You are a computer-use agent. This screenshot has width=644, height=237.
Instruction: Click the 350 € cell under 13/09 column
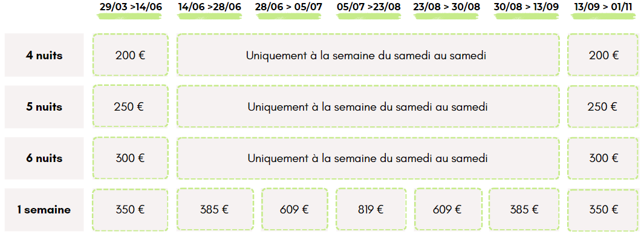click(x=603, y=209)
